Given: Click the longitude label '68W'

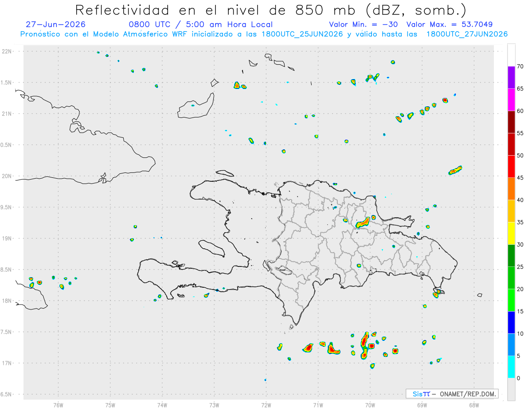Looking at the screenshot, I should click(x=474, y=404).
